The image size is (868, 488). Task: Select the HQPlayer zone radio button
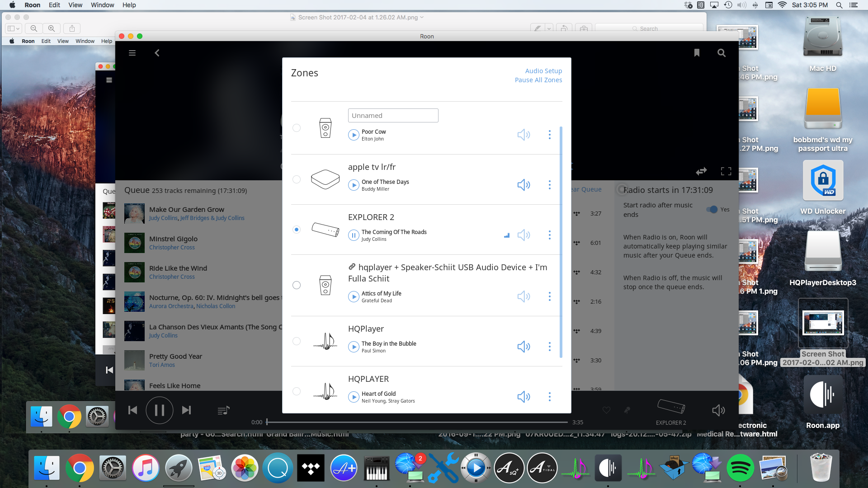point(297,341)
